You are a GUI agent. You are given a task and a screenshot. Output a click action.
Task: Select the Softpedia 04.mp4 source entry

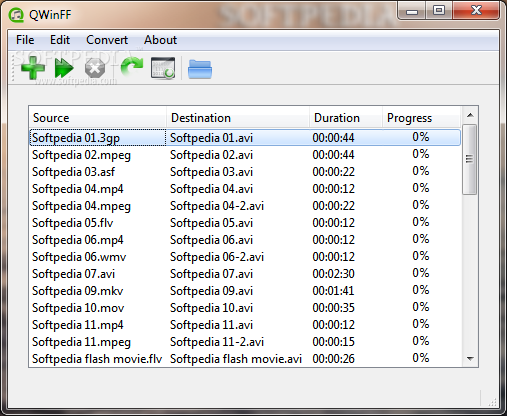[x=78, y=189]
